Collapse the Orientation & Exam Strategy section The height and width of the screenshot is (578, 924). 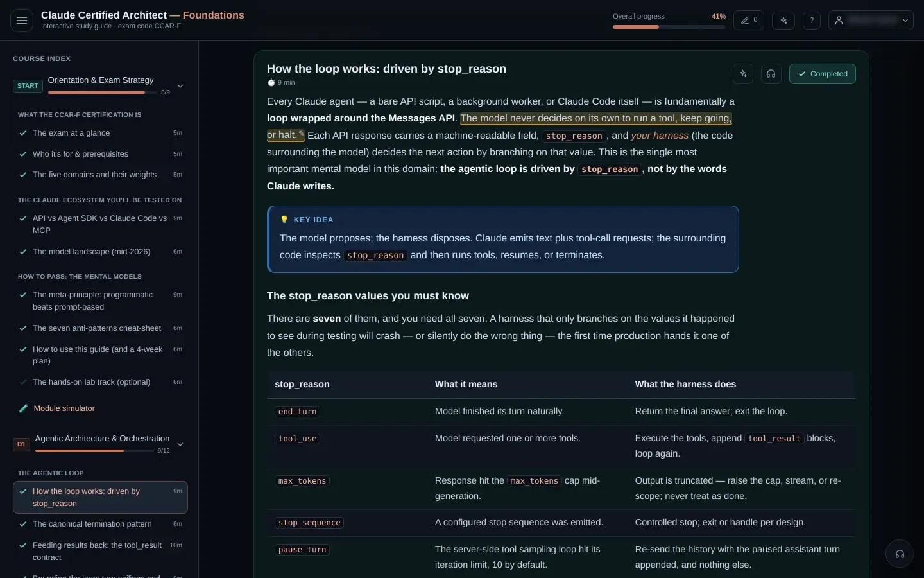180,86
